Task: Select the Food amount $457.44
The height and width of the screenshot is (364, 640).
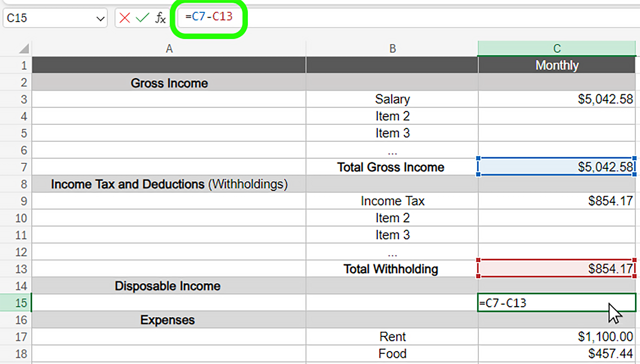Action: [557, 354]
